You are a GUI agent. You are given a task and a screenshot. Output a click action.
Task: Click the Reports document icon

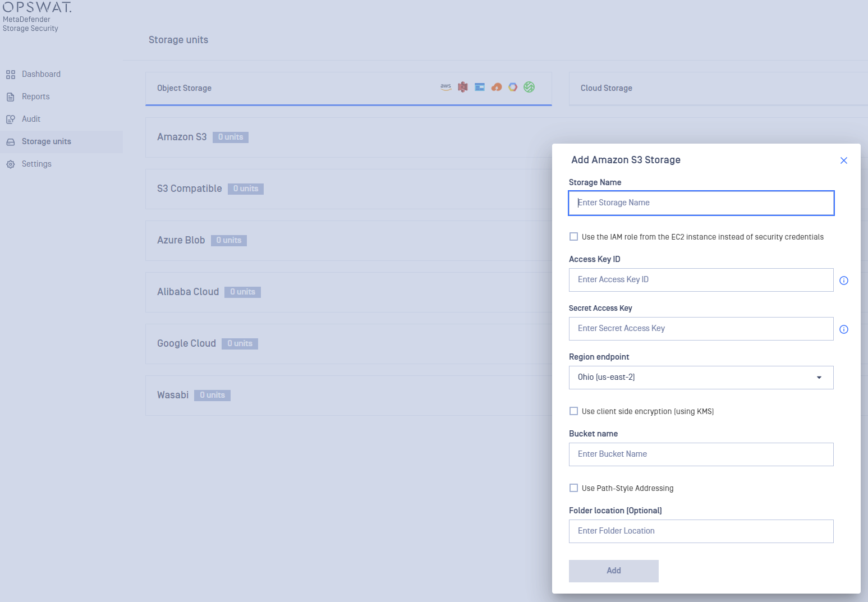click(11, 97)
